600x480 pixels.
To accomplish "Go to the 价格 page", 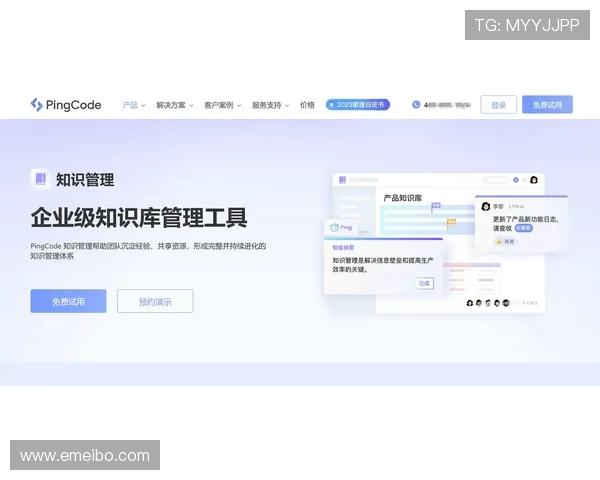I will [x=307, y=105].
